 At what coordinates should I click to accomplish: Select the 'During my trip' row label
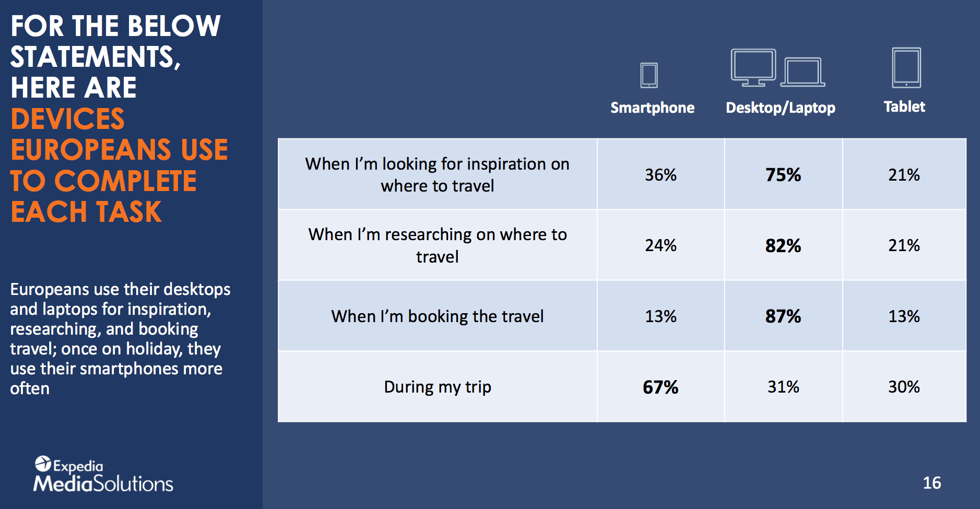tap(438, 387)
